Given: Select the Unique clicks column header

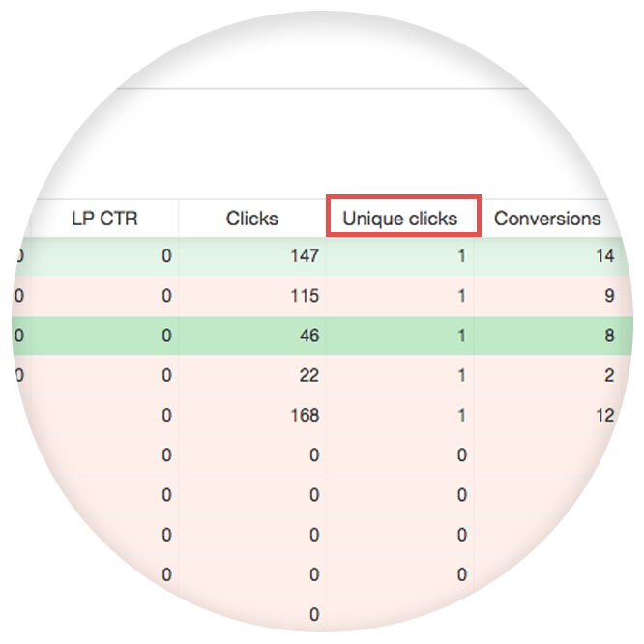Looking at the screenshot, I should [x=400, y=219].
